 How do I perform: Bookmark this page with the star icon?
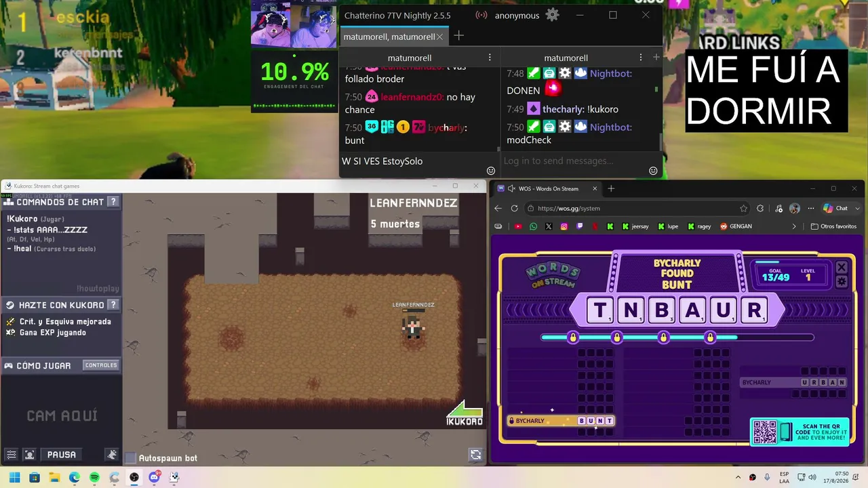pos(744,208)
